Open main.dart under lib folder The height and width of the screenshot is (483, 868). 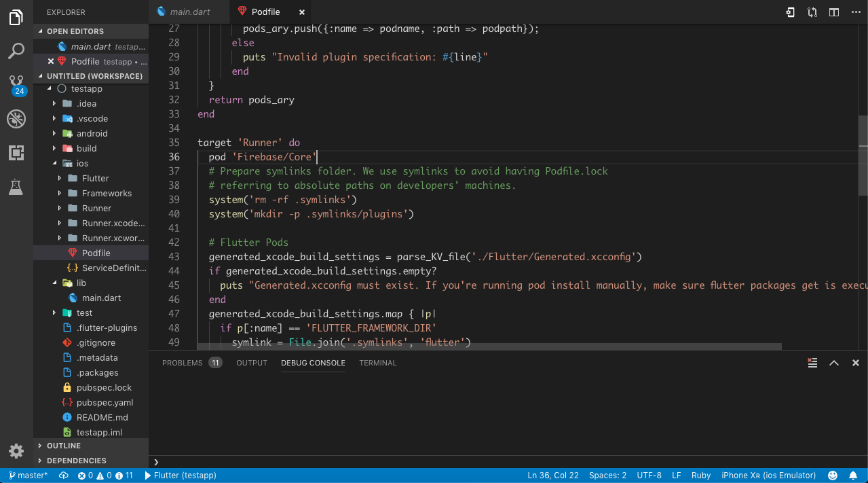(x=91, y=298)
